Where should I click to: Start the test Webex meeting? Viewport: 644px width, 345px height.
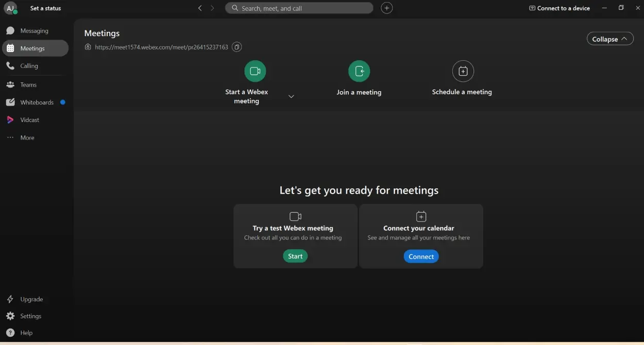(295, 256)
